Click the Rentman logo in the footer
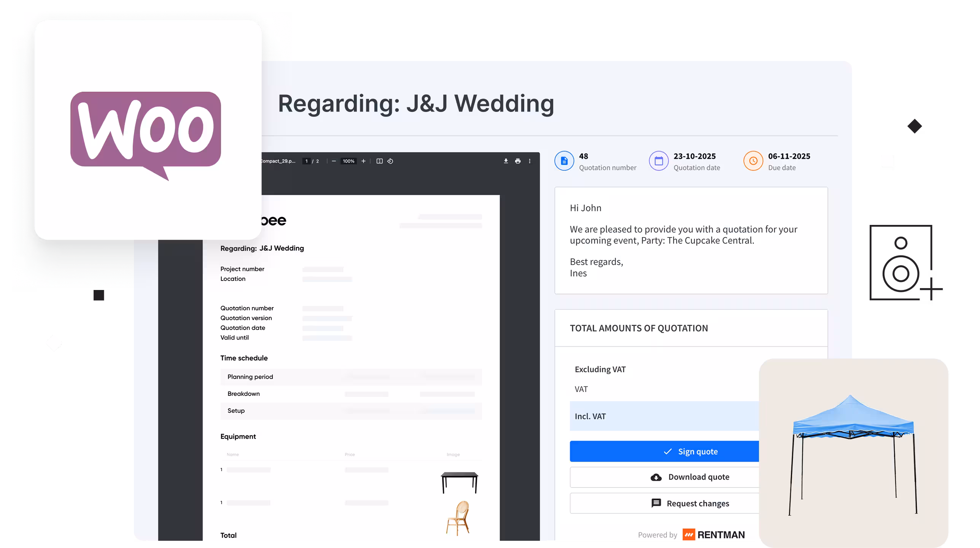The image size is (980, 548). pos(714,535)
